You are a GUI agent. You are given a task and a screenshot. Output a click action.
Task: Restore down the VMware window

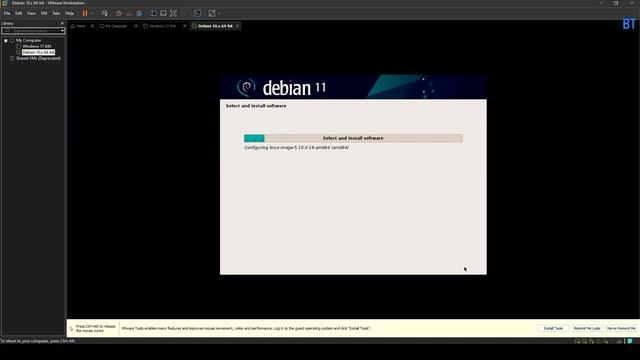click(616, 3)
